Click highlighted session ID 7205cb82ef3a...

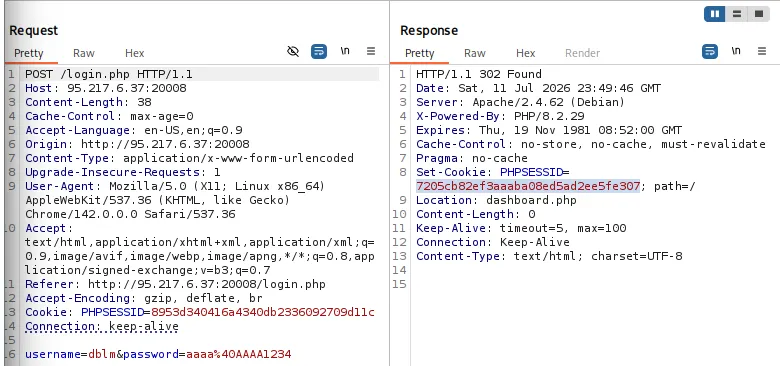528,186
